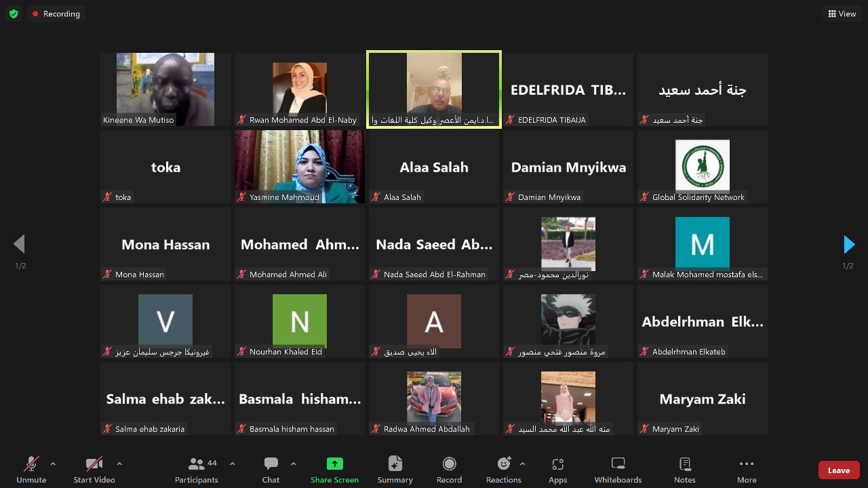Open the Chat panel
This screenshot has width=868, height=488.
tap(271, 469)
